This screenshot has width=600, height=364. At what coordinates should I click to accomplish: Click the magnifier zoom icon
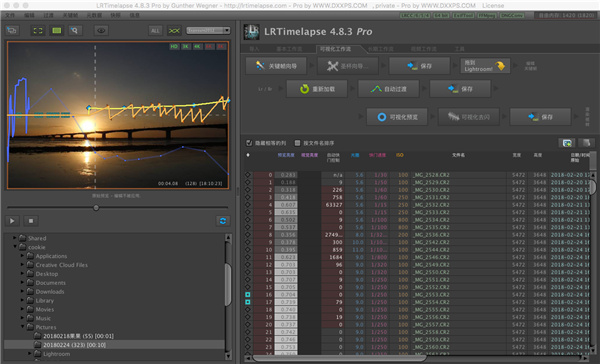point(75,31)
